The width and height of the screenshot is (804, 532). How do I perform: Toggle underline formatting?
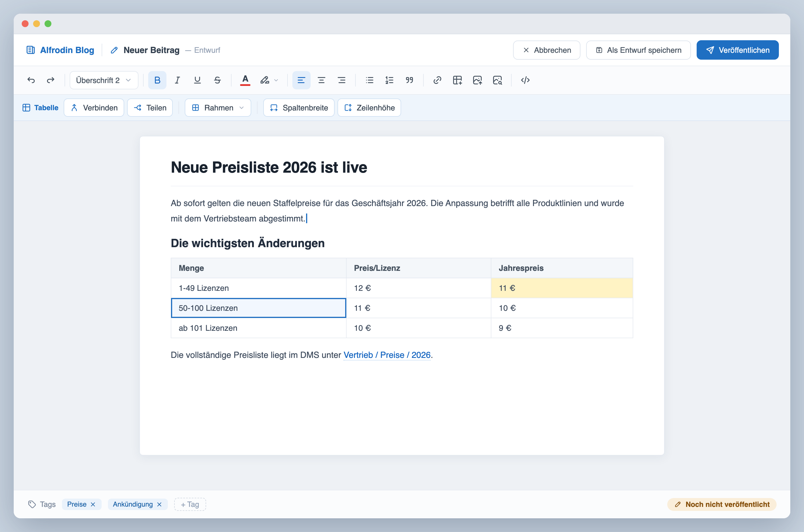[197, 80]
